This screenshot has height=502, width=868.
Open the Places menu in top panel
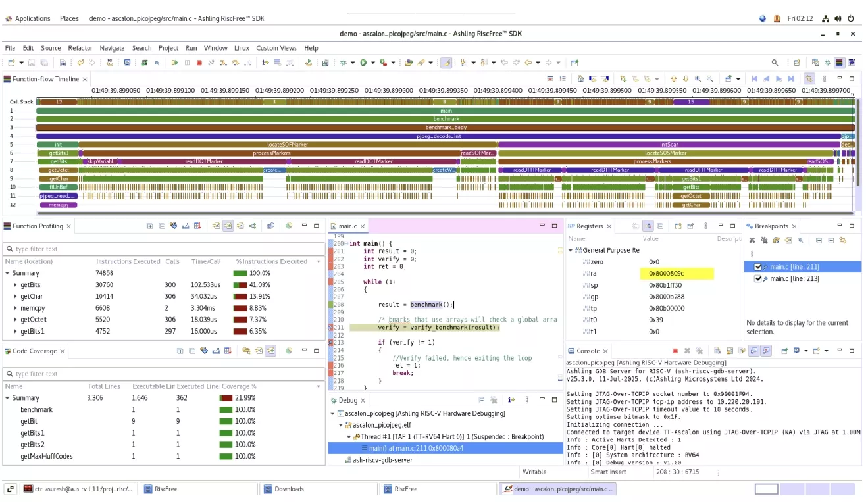pos(69,18)
